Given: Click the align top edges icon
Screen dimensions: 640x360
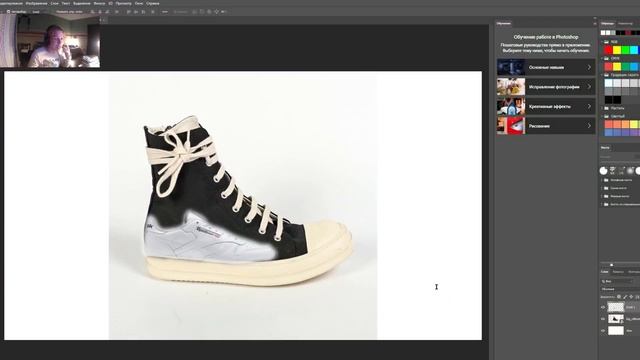Looking at the screenshot, I should (x=129, y=12).
